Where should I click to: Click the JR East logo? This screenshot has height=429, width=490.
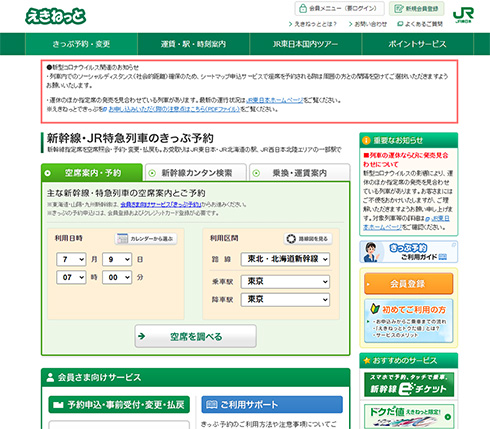coord(463,15)
